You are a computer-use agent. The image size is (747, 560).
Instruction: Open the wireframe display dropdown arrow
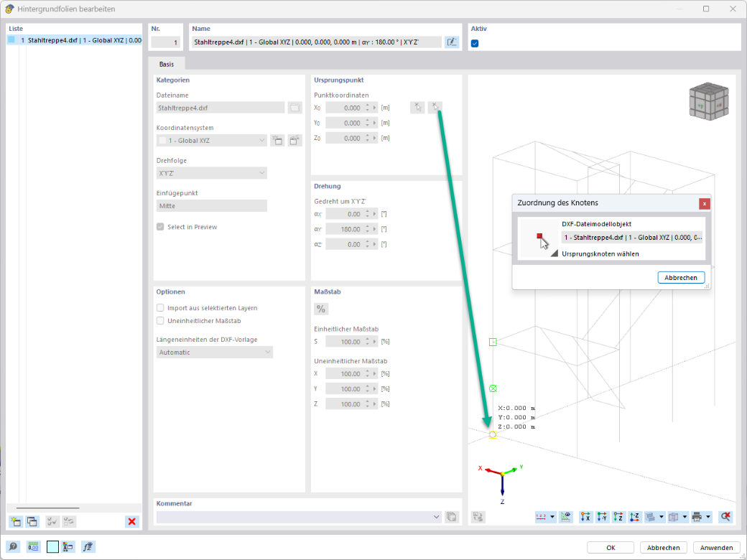pyautogui.click(x=685, y=517)
